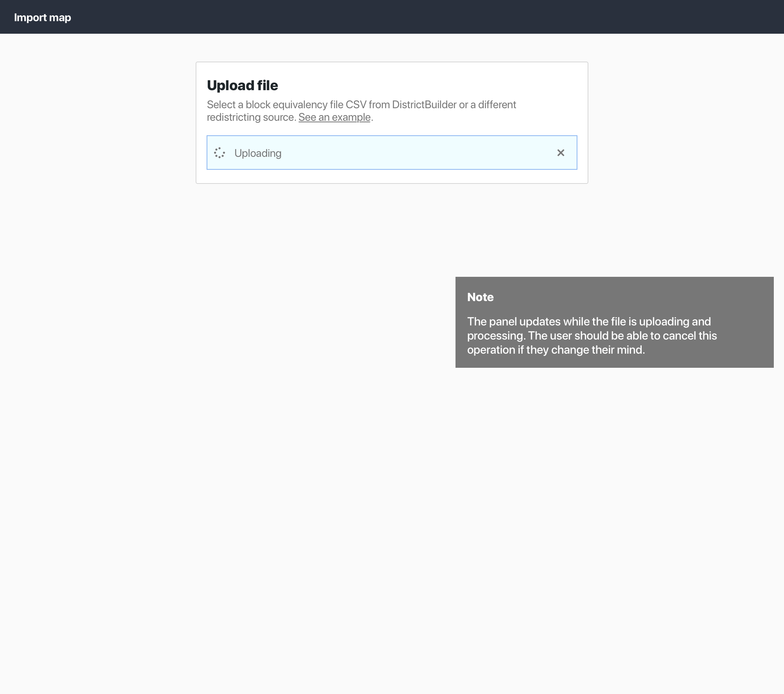Select the blue upload status field
The height and width of the screenshot is (694, 784).
(392, 153)
